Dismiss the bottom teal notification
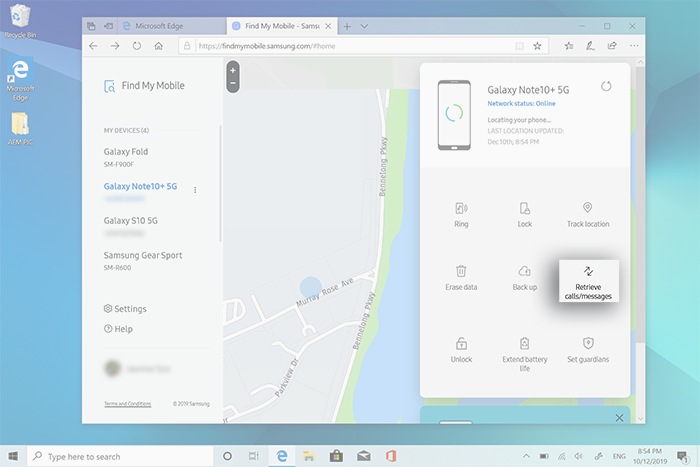This screenshot has width=700, height=467. coord(619,418)
